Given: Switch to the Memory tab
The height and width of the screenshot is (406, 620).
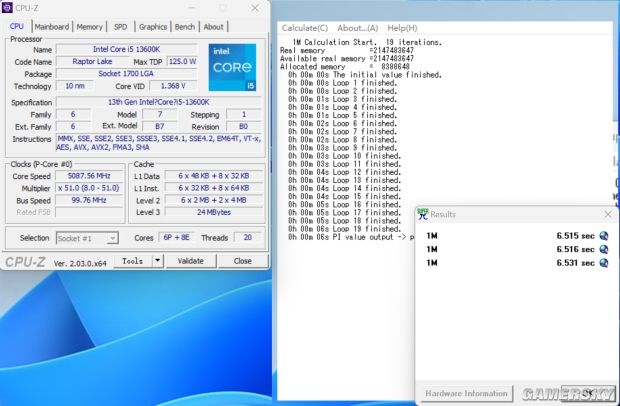Looking at the screenshot, I should (x=90, y=27).
